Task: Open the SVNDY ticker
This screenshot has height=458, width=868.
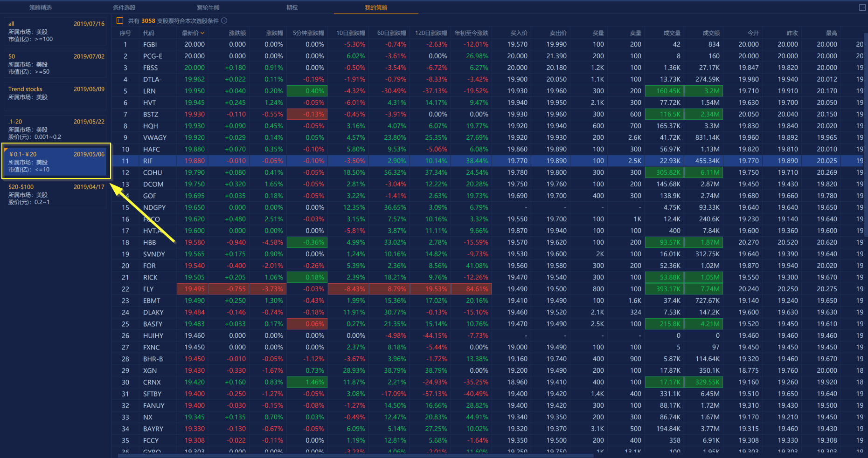Action: (x=154, y=254)
